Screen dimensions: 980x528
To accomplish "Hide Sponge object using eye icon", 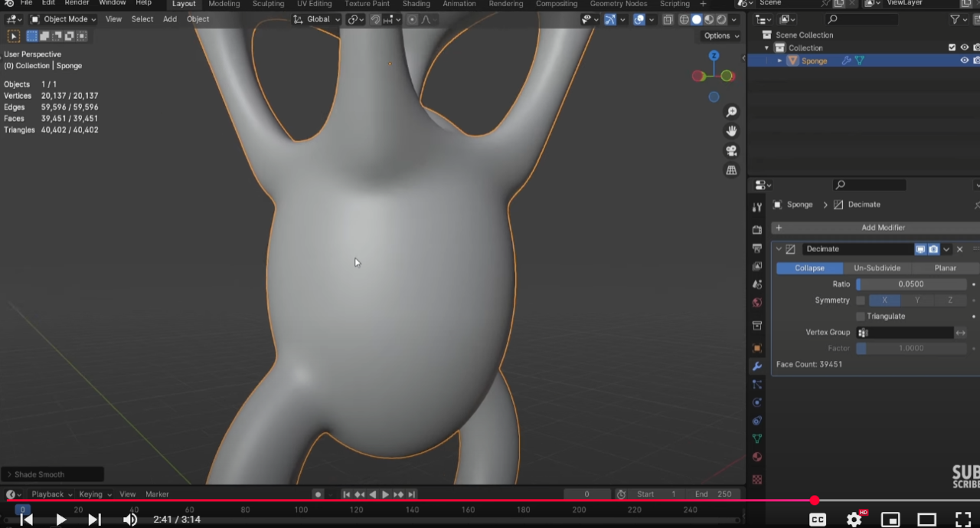I will click(x=965, y=61).
